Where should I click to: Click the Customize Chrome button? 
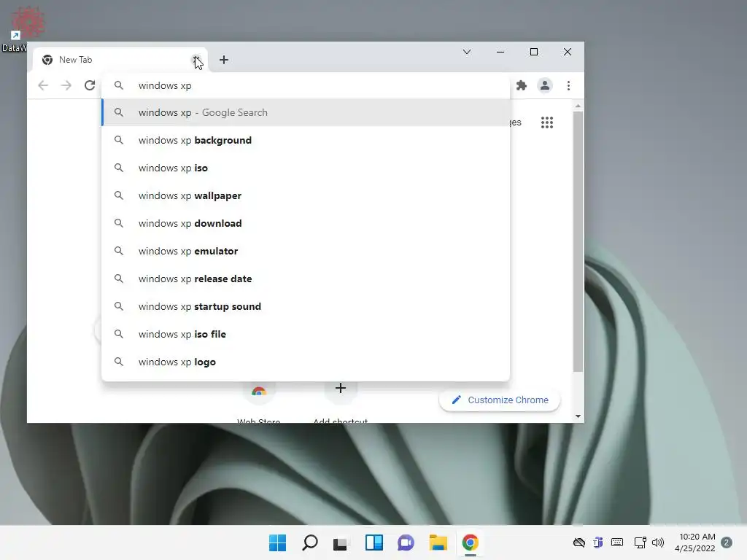click(x=499, y=400)
